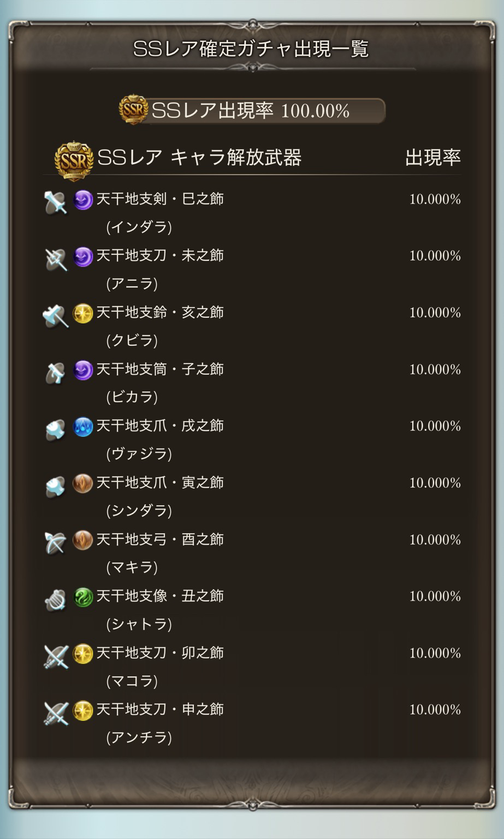Viewport: 504px width, 839px height.
Task: Click the small SSR medal on rate banner
Action: 134,109
